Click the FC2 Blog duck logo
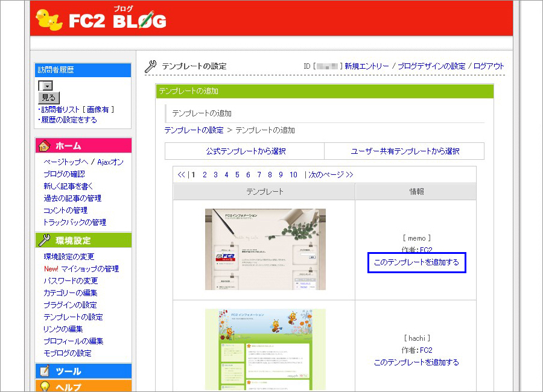The image size is (543, 392). pos(49,19)
